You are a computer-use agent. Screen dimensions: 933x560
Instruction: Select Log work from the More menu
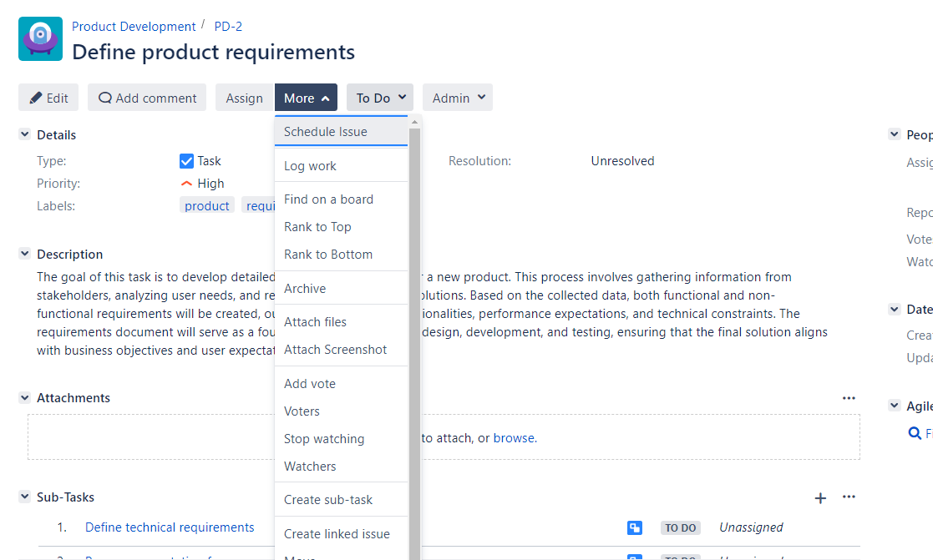[310, 166]
